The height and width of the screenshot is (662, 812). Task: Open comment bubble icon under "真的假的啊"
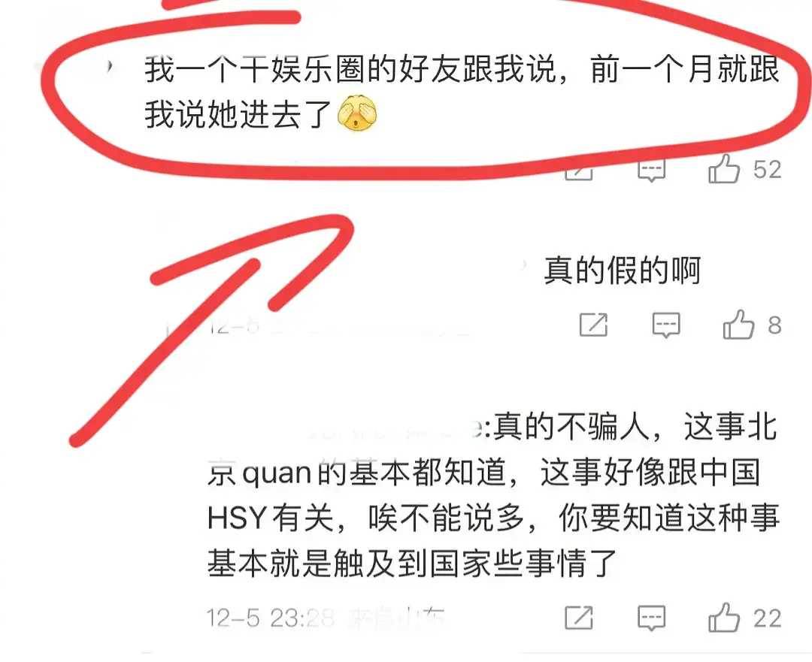(665, 325)
